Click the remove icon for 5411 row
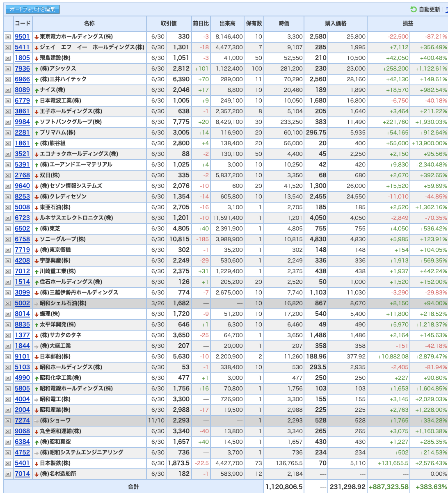This screenshot has height=493, width=448. [x=8, y=48]
